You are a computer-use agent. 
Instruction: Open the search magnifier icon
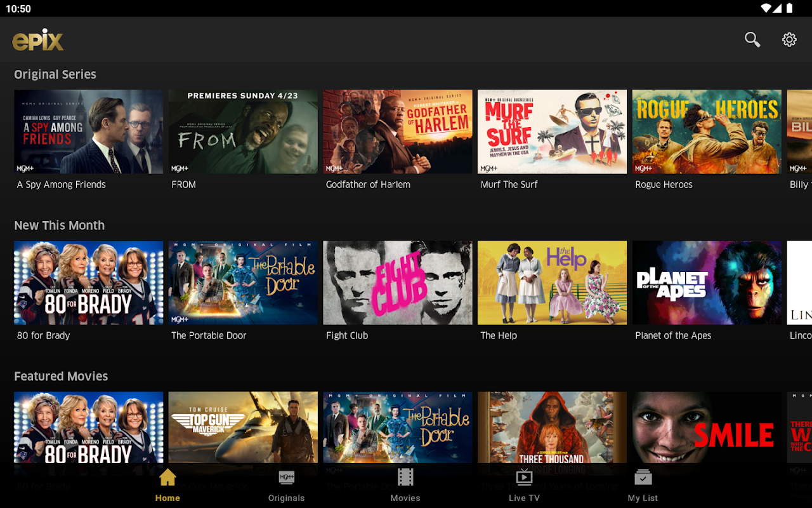[752, 39]
